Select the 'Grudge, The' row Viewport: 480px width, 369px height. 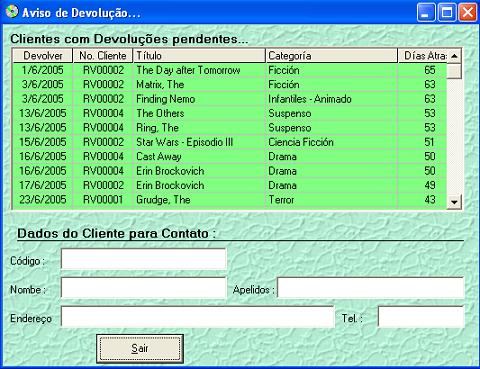pos(229,200)
